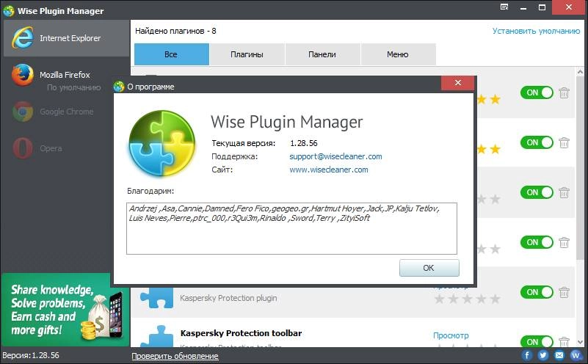Click the Установить умолчанию link
The image size is (588, 364).
pos(536,31)
